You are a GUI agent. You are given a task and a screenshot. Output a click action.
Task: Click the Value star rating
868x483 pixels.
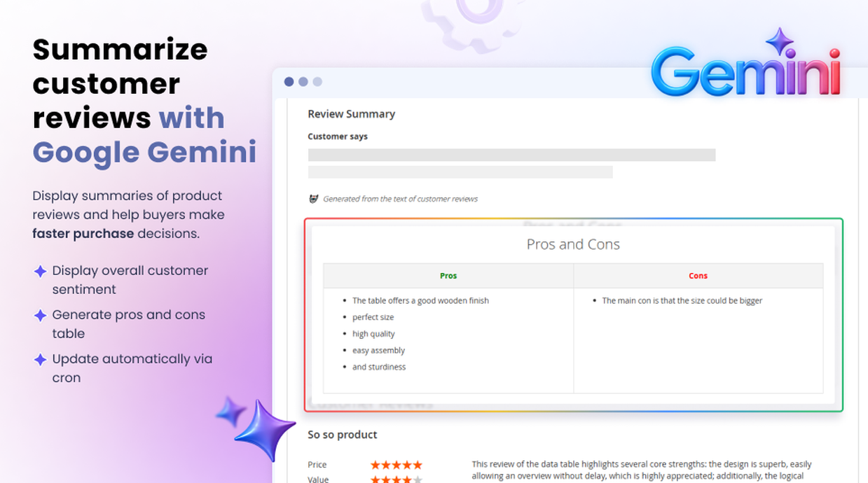tap(397, 479)
